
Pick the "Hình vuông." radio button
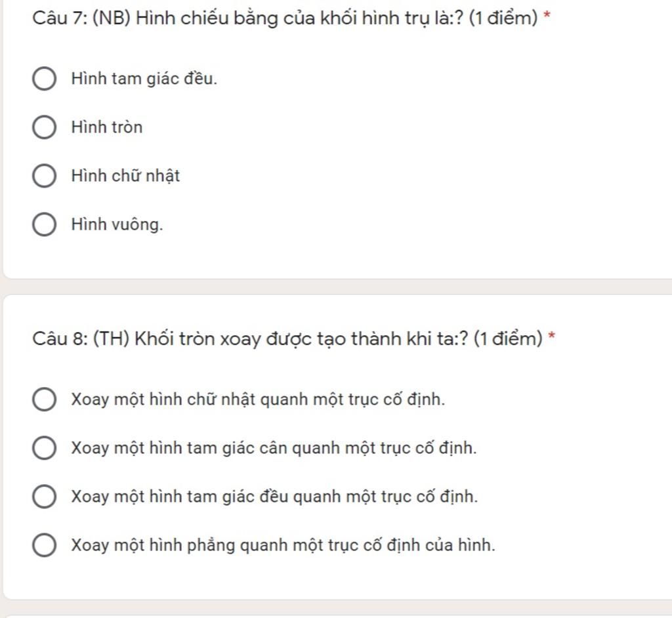[x=44, y=224]
